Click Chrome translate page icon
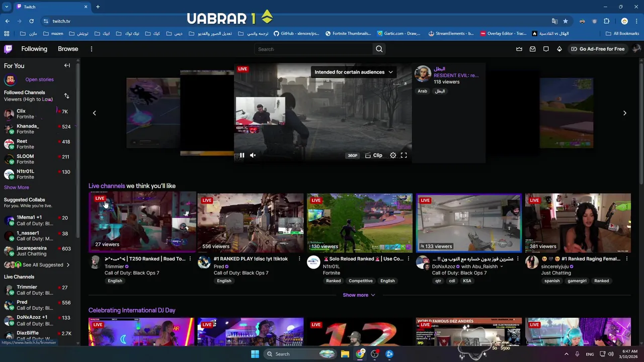The width and height of the screenshot is (644, 362). (554, 21)
